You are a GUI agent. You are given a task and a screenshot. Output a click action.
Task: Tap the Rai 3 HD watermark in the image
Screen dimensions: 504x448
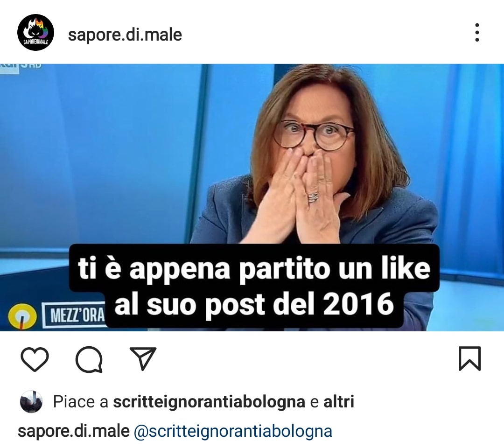(21, 66)
